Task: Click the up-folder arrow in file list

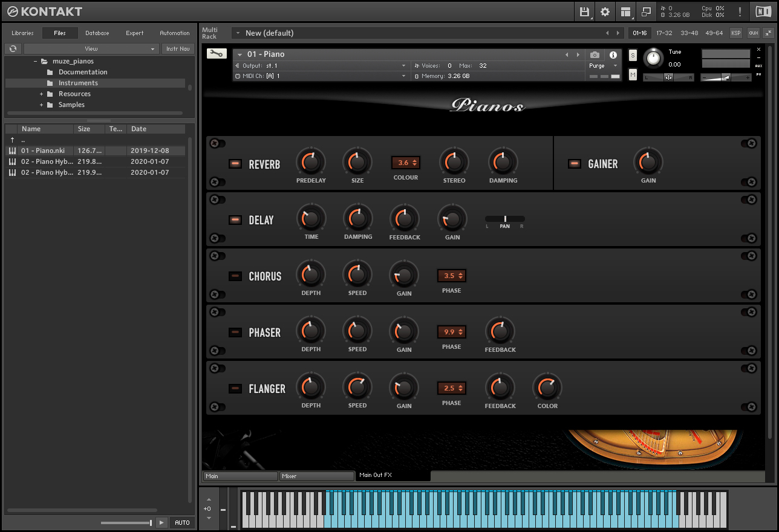Action: pyautogui.click(x=12, y=140)
